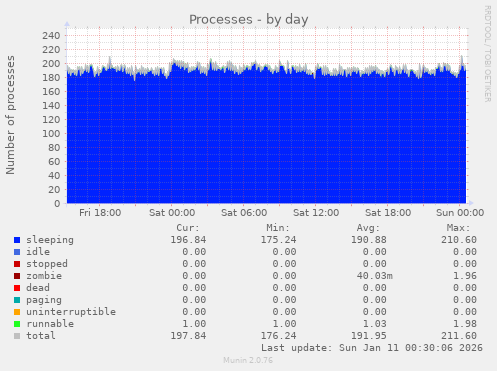The image size is (497, 371).
Task: Click the total legend color swatch
Action: 17,336
